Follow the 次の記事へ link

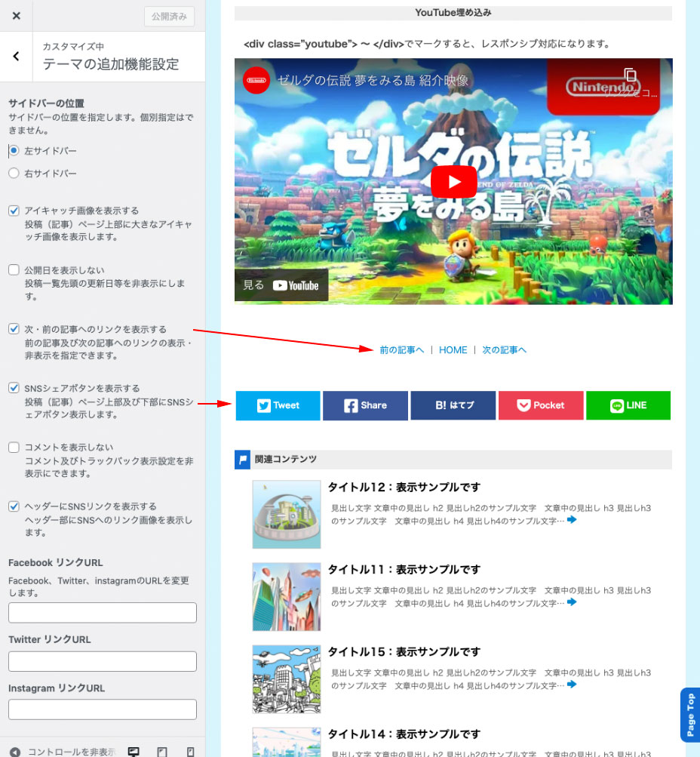[x=504, y=350]
